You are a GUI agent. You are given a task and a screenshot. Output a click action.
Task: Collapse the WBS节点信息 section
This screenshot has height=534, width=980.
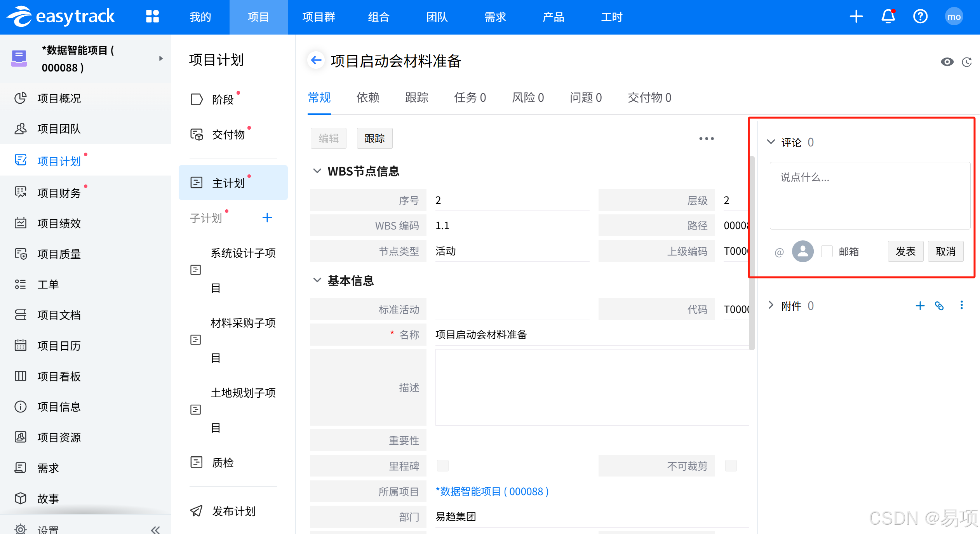tap(317, 171)
